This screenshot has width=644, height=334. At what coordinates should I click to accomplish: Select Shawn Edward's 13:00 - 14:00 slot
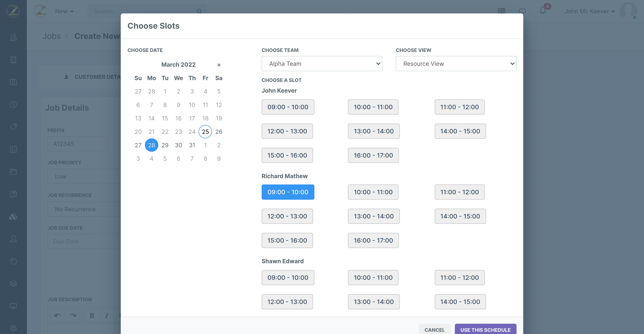pyautogui.click(x=373, y=302)
